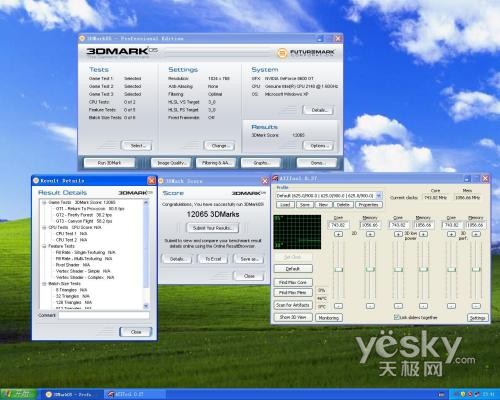This screenshot has height=400, width=500.
Task: Click the 3D perf Memory clock value field
Action: (476, 225)
